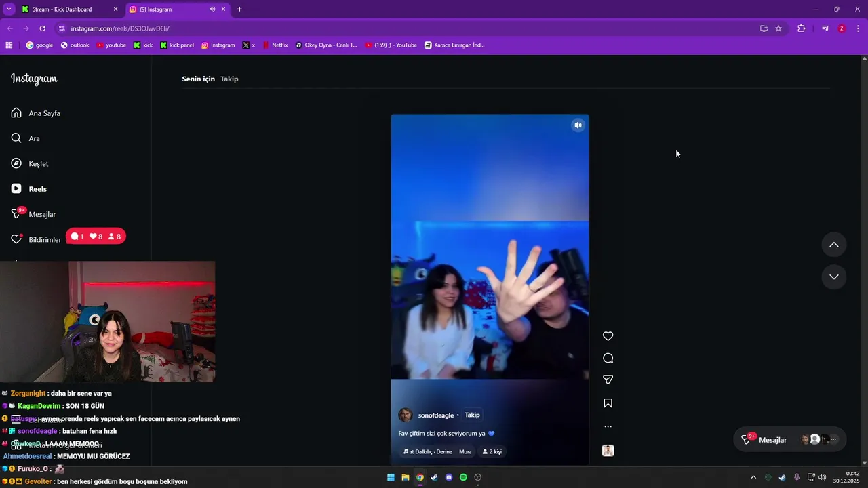Switch to Takip tab
The height and width of the screenshot is (488, 868).
click(x=229, y=79)
